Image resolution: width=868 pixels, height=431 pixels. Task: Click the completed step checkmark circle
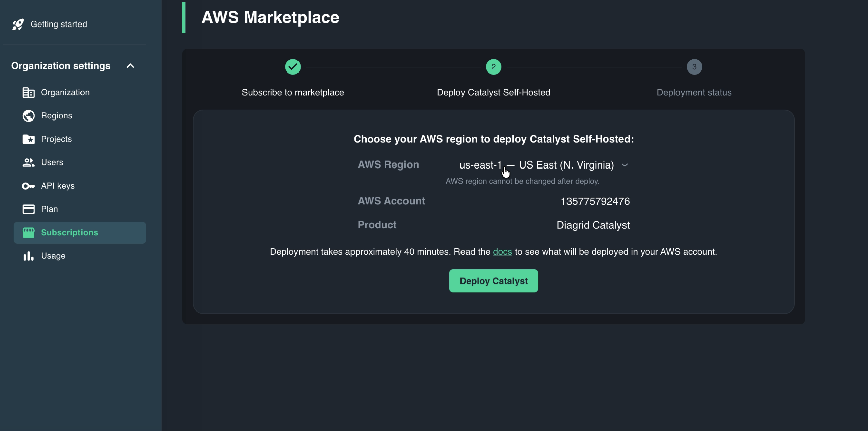(293, 67)
